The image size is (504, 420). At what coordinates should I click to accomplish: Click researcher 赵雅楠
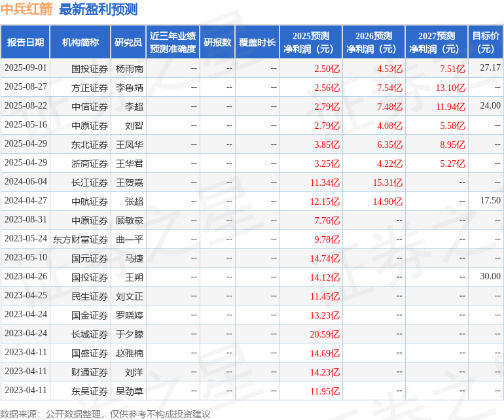129,353
